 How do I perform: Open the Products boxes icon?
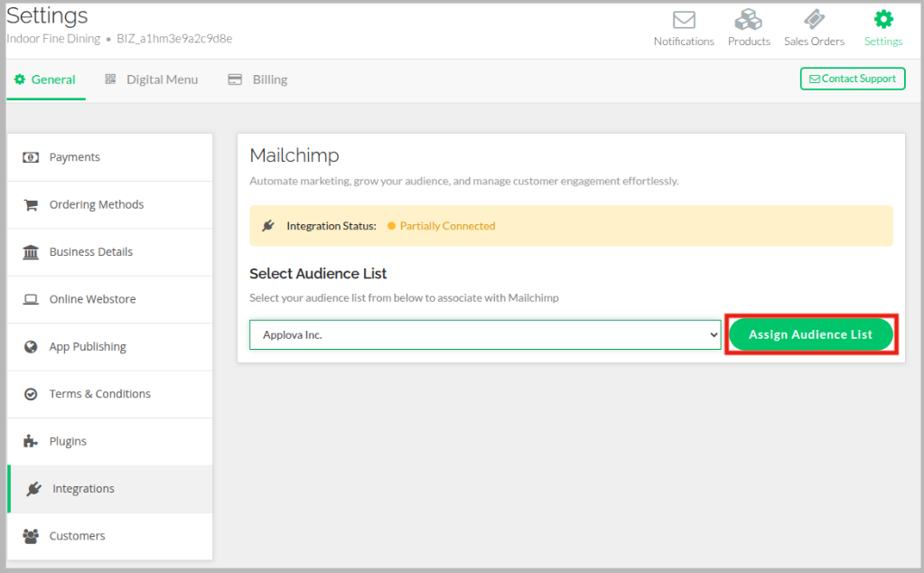[x=749, y=20]
